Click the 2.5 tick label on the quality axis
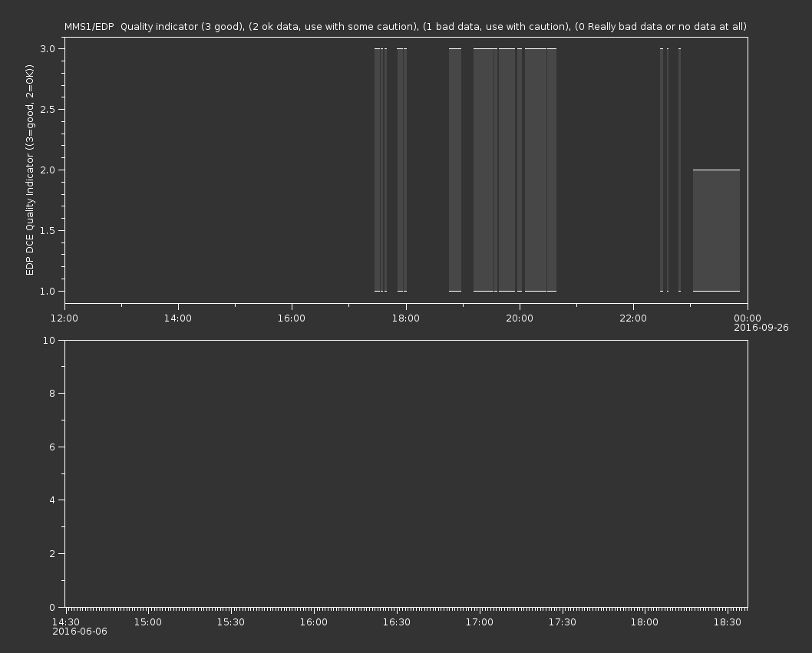Image resolution: width=812 pixels, height=653 pixels. (x=48, y=109)
